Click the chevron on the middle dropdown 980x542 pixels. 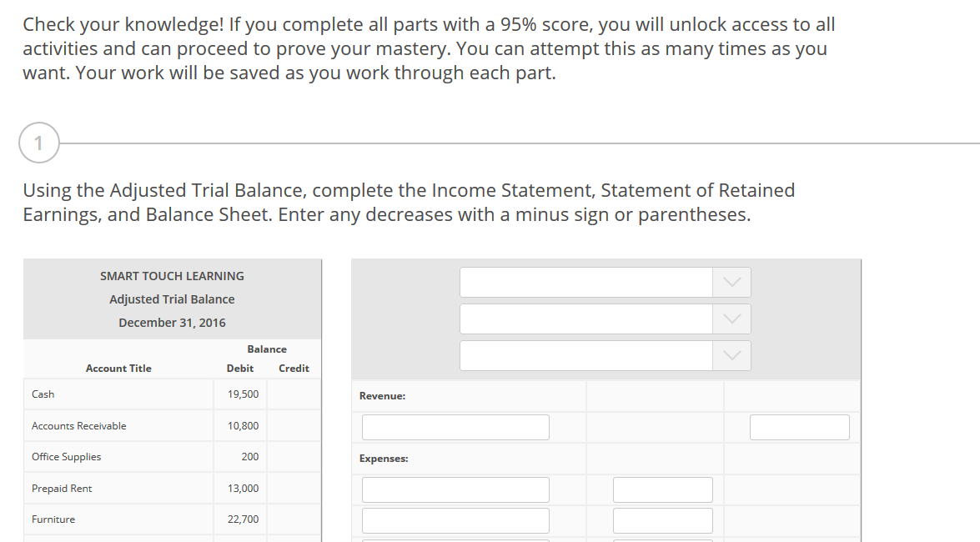click(731, 319)
